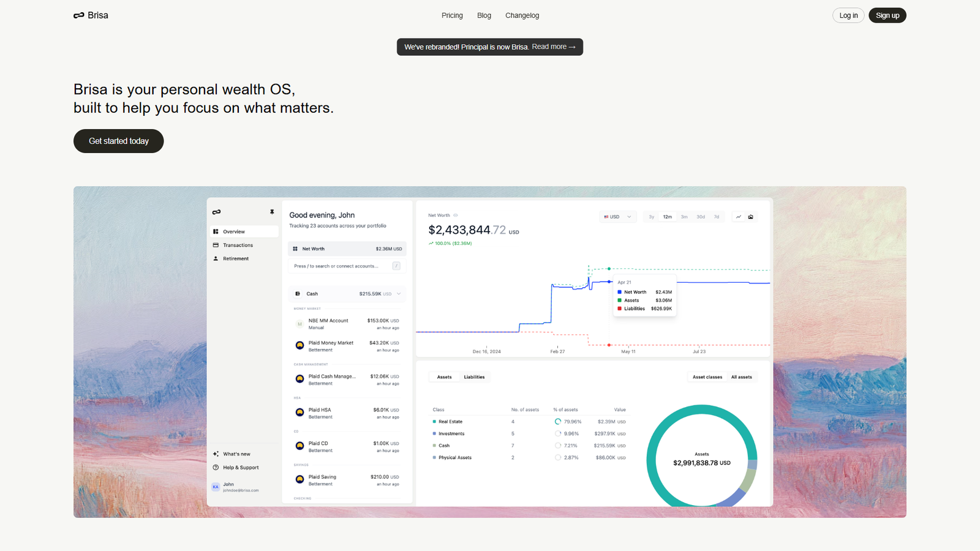Switch view to All assets
The image size is (980, 551).
(x=742, y=377)
